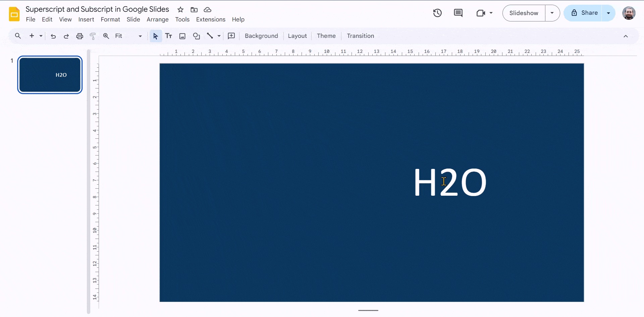Open the Slideshow options dropdown arrow
This screenshot has height=317, width=644.
(x=552, y=13)
